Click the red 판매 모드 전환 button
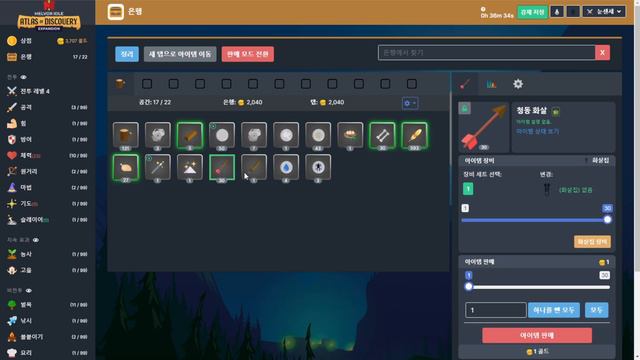The height and width of the screenshot is (360, 640). pos(248,54)
